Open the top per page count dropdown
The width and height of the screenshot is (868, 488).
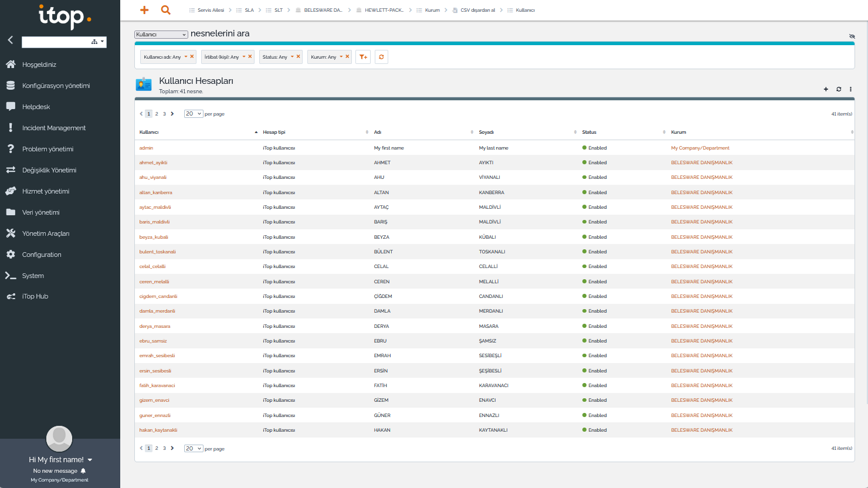(193, 114)
